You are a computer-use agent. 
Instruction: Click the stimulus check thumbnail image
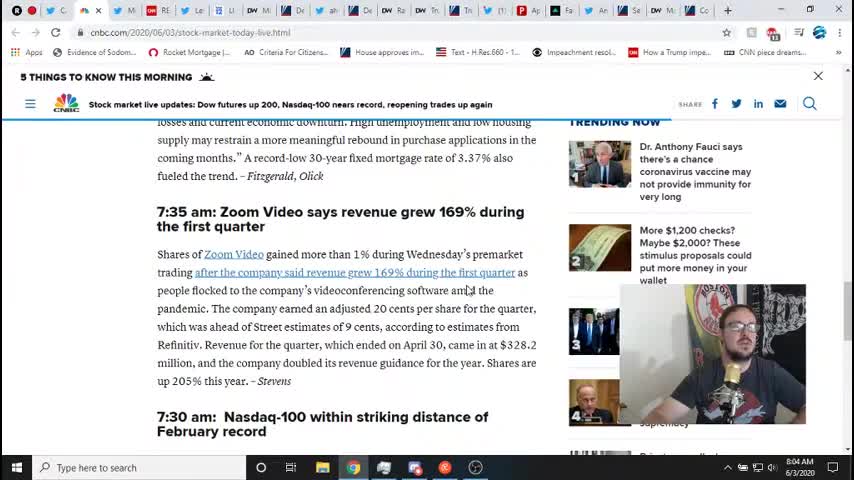(600, 247)
